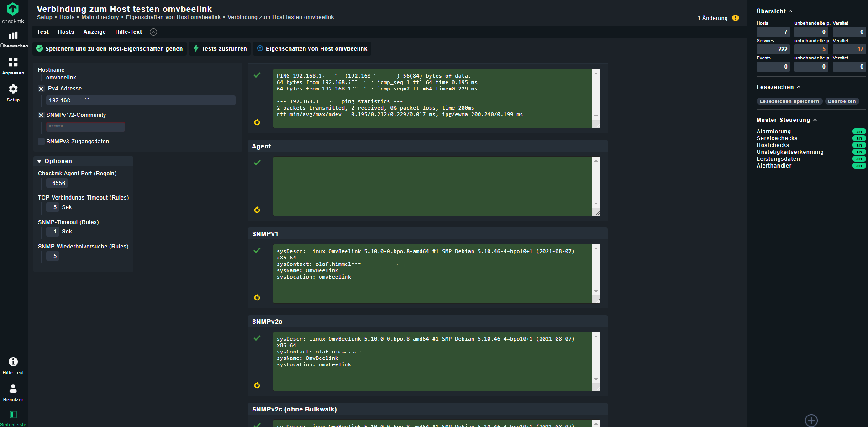The width and height of the screenshot is (868, 427).
Task: Click the yellow pending change warning icon
Action: point(736,18)
